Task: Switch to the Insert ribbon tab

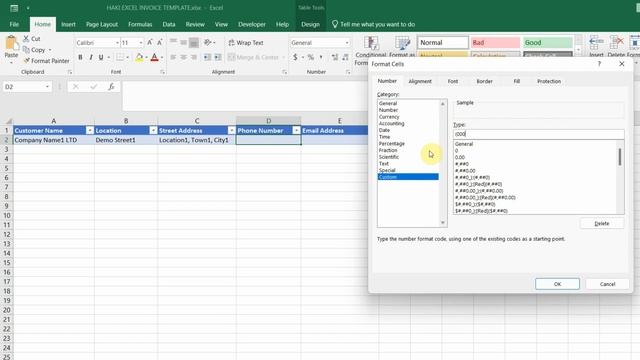Action: 68,24
